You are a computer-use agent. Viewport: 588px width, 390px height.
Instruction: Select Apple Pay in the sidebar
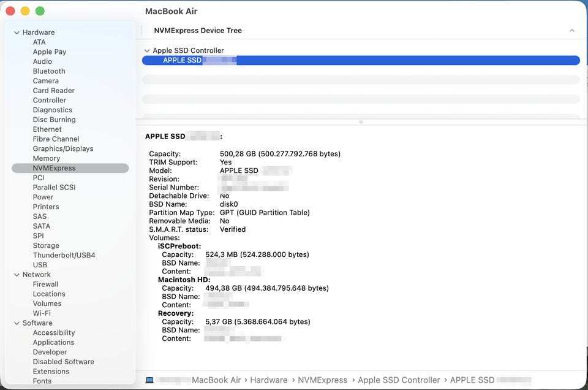(x=50, y=52)
